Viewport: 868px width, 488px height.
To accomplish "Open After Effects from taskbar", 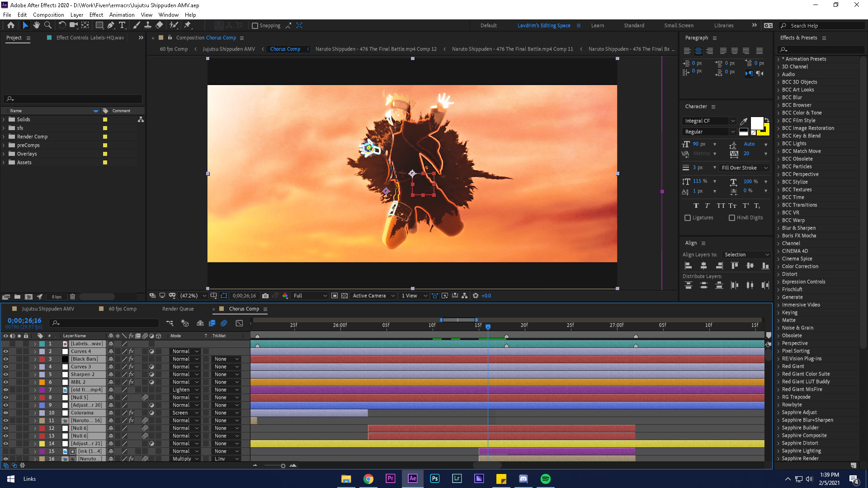I will [x=412, y=479].
